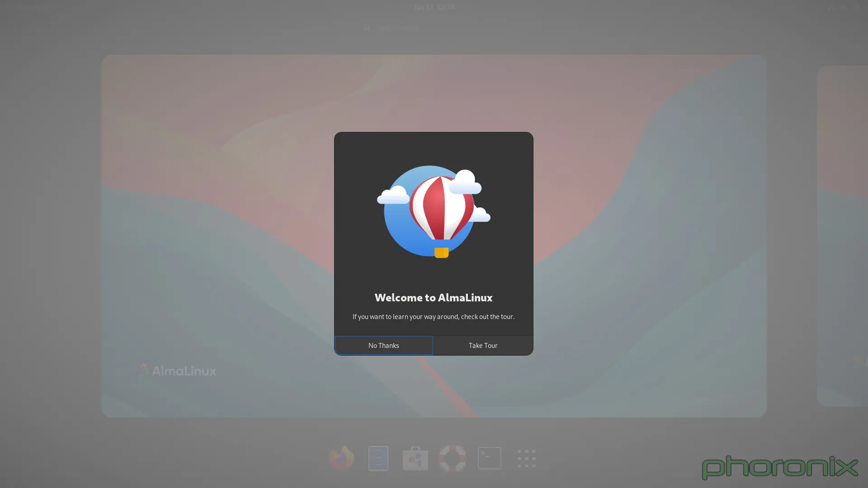Screen dimensions: 868x488
Task: Click the search magnifier icon
Action: (367, 28)
